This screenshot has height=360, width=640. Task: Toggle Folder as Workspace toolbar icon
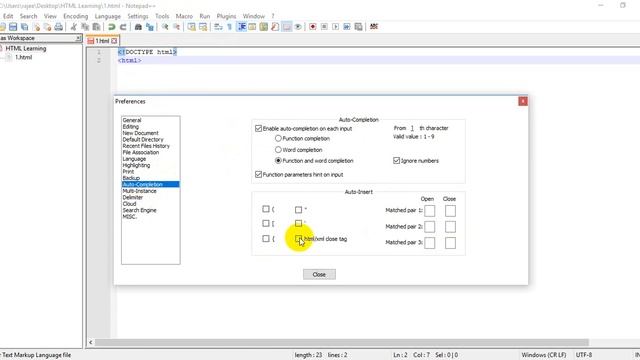(x=287, y=27)
